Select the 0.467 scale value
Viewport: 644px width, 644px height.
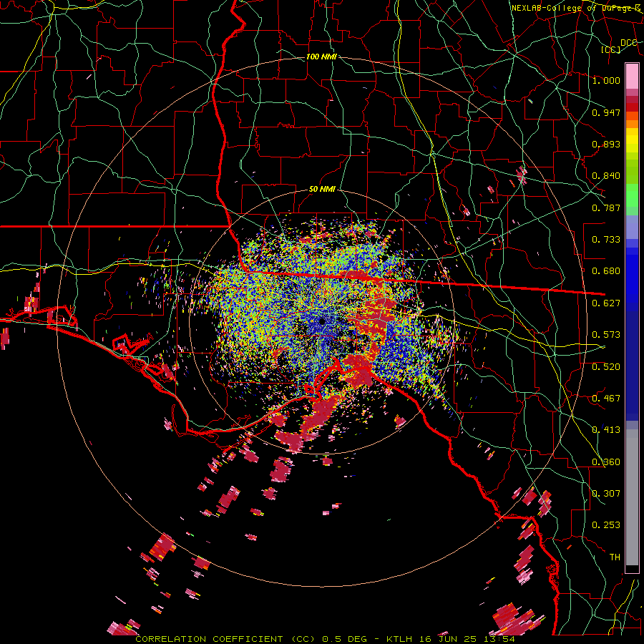606,399
